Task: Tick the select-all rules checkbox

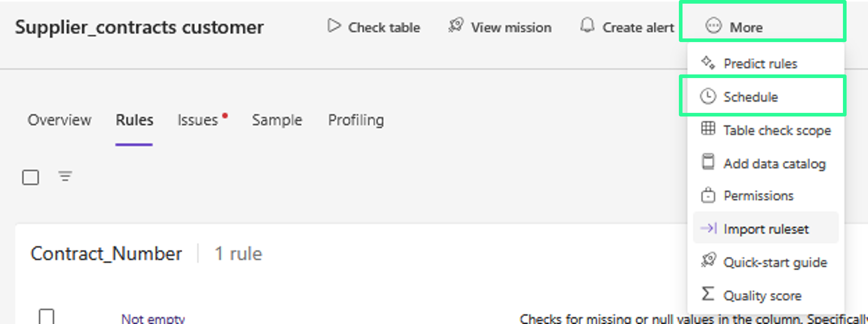Action: click(31, 177)
